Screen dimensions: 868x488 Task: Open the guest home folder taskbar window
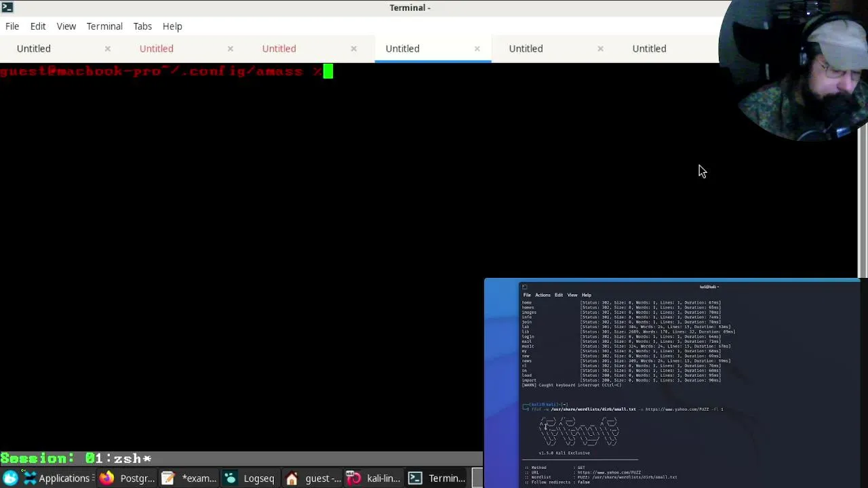(313, 478)
